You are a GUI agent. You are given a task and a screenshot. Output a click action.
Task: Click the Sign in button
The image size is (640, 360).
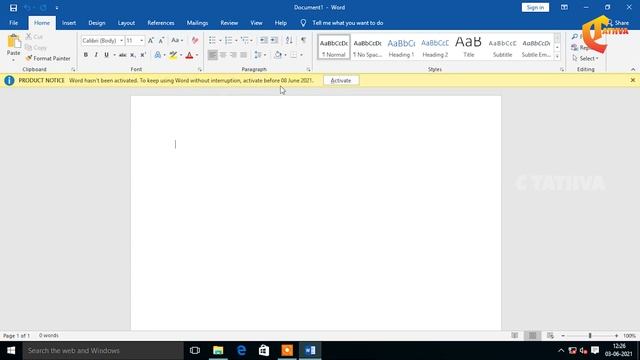click(x=535, y=7)
